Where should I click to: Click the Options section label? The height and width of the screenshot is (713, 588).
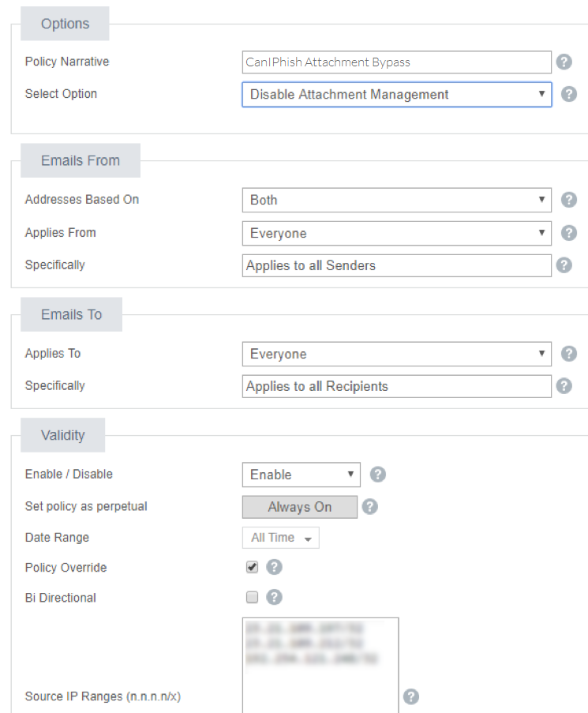coord(65,23)
